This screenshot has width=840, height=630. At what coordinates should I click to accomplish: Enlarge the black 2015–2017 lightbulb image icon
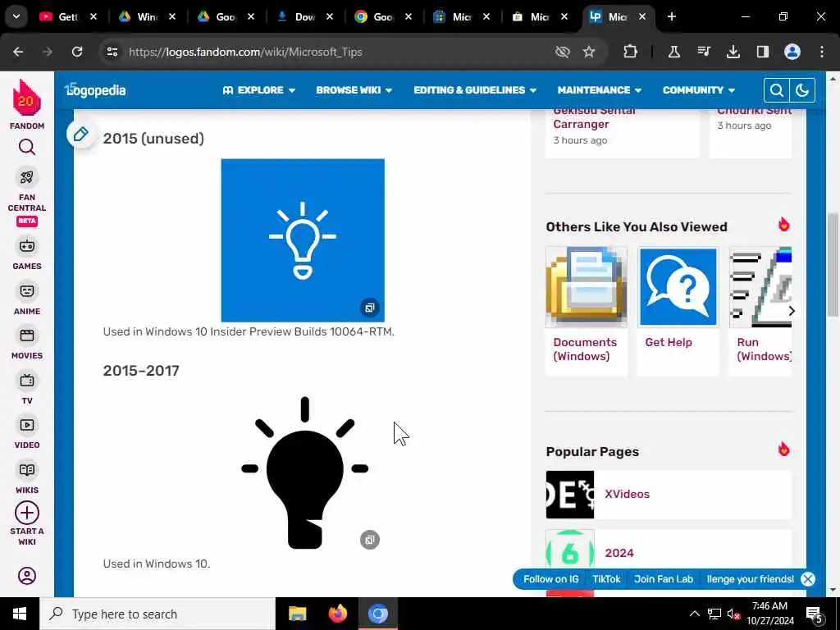[370, 540]
